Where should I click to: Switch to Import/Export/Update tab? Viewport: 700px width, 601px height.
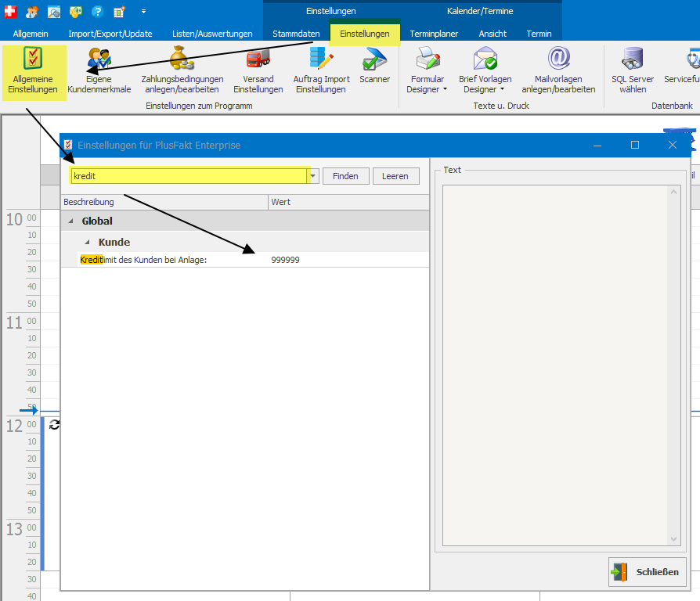pos(110,34)
